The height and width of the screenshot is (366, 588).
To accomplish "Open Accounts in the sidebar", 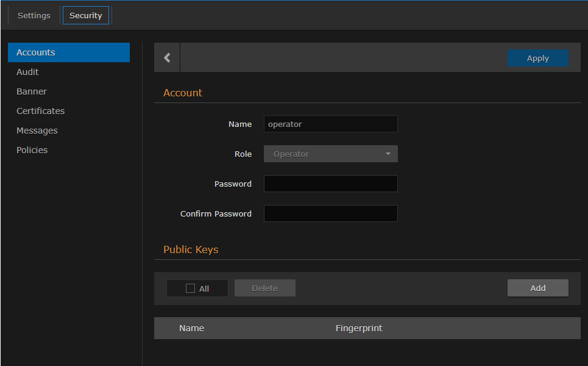I will (69, 52).
